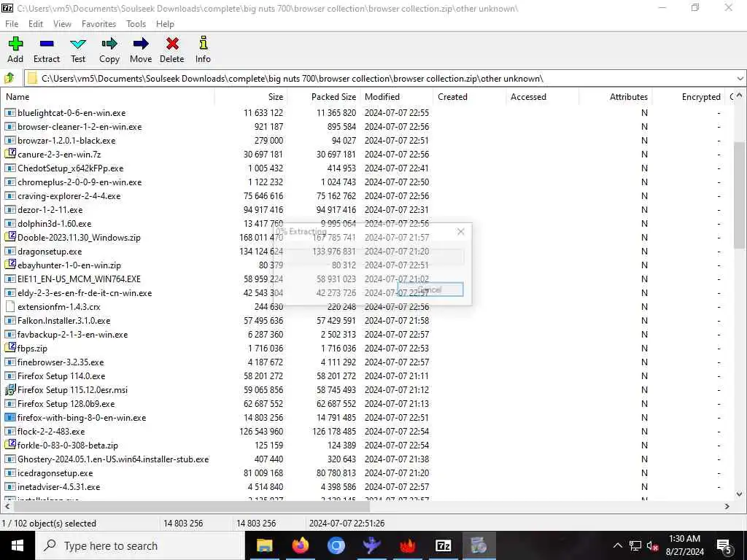Sort by the Size column header

(251, 97)
